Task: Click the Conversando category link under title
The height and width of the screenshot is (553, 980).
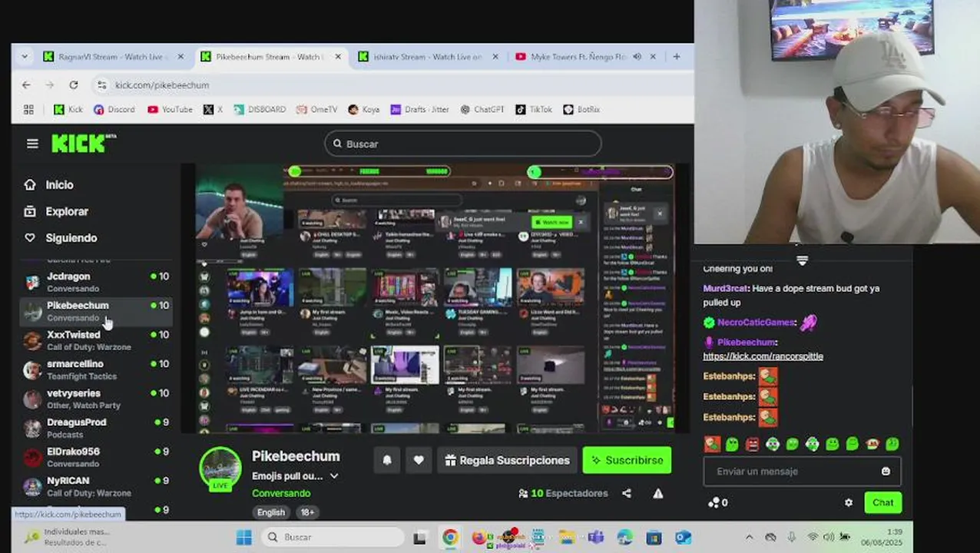Action: tap(281, 493)
